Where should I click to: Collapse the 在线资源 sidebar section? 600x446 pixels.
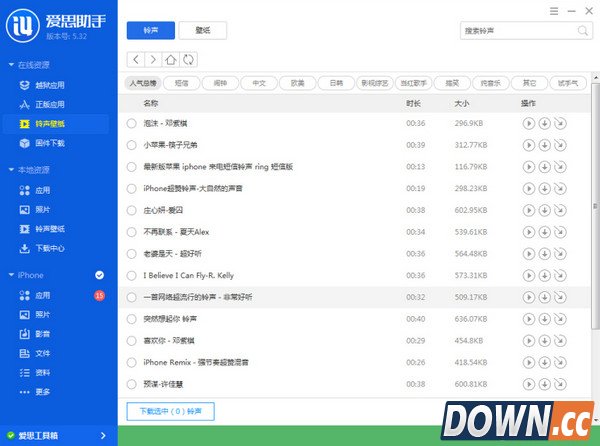[9, 65]
